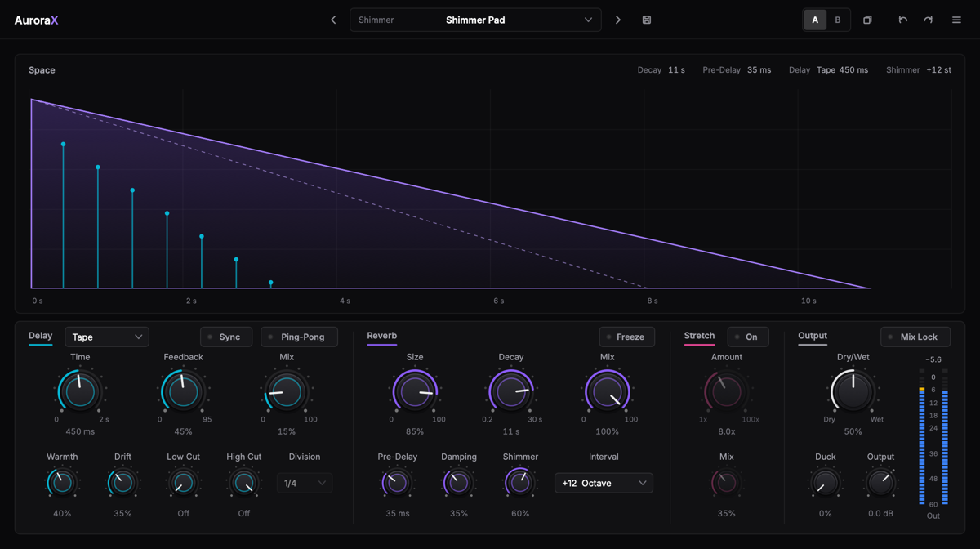This screenshot has height=549, width=980.
Task: Click the 50% Dry/Wet value
Action: (x=853, y=431)
